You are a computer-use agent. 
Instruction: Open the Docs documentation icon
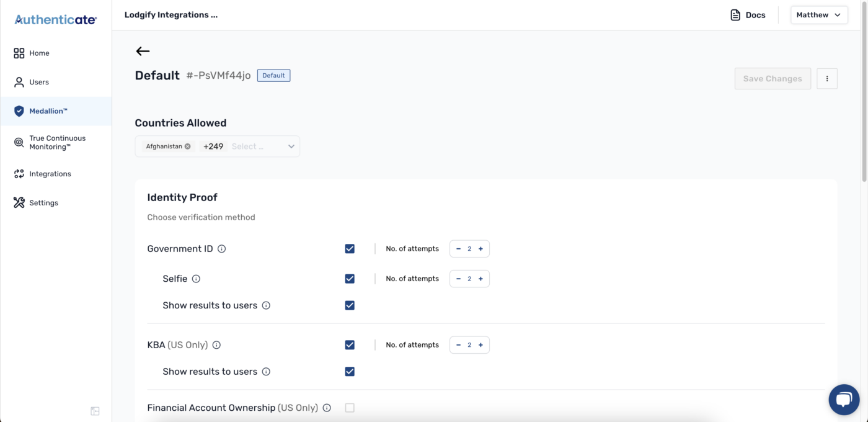[x=735, y=14]
